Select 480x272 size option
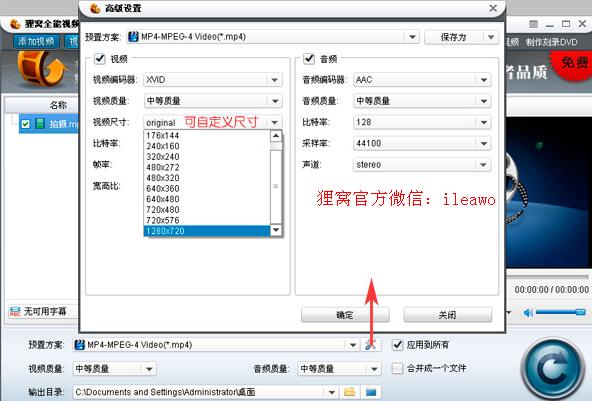 point(207,167)
